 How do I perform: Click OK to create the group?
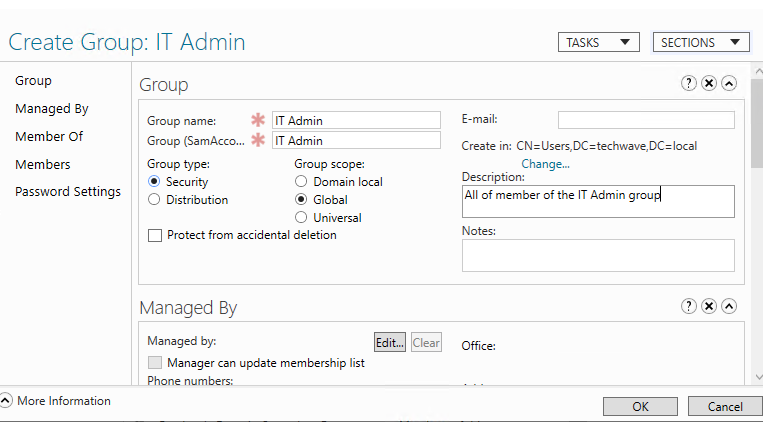(640, 406)
